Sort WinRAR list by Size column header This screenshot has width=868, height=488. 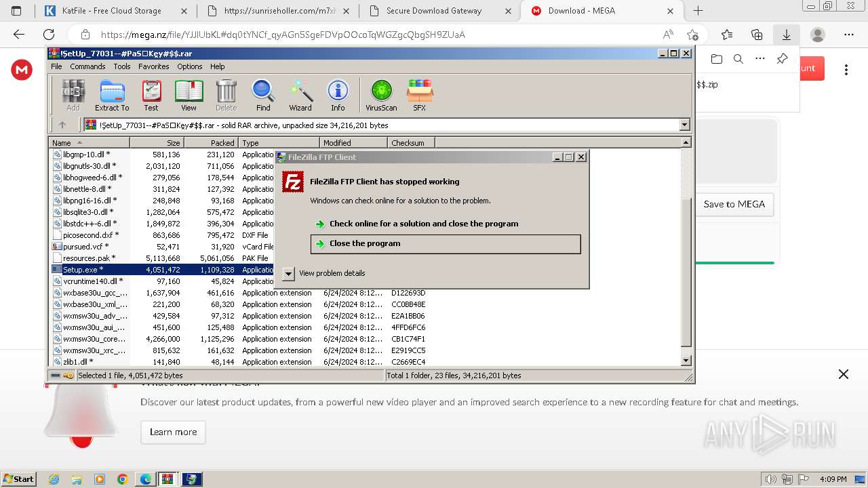tap(157, 143)
